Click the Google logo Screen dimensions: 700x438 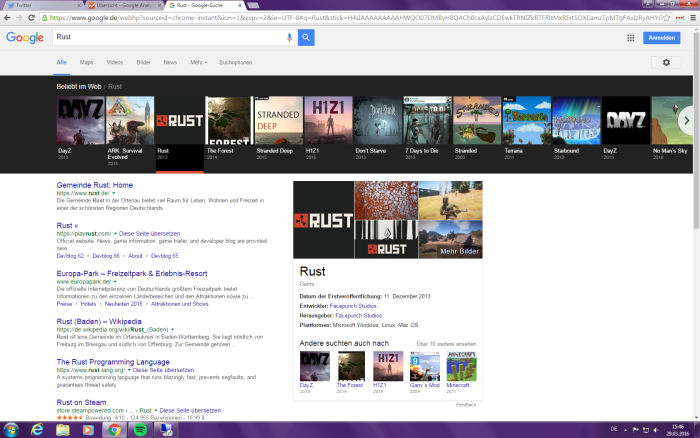25,38
